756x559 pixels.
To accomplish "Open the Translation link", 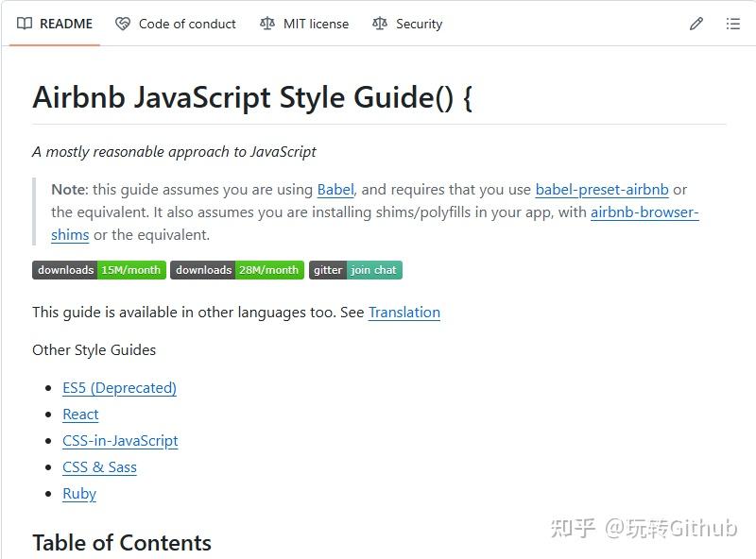I will (404, 313).
